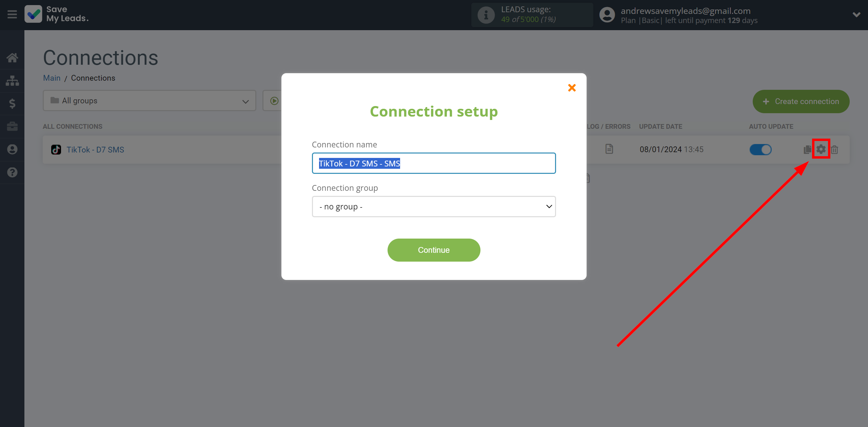868x427 pixels.
Task: Click Continue button to proceed
Action: click(433, 250)
